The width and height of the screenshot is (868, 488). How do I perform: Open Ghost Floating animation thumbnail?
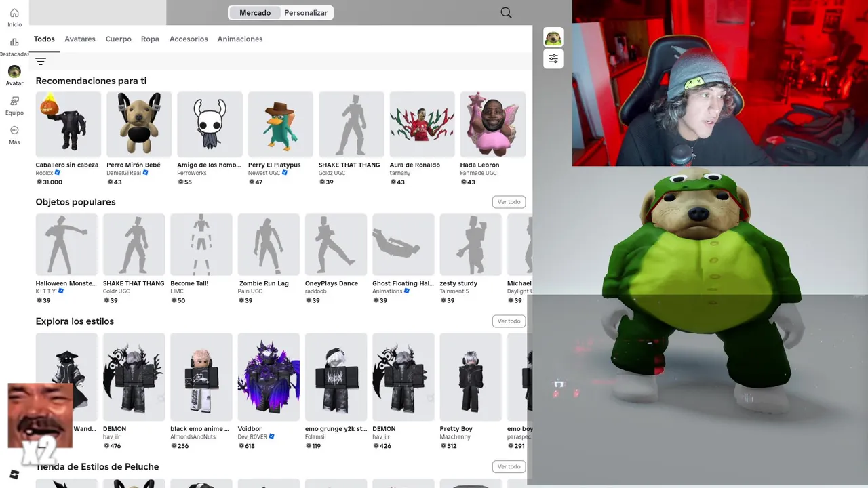click(403, 245)
